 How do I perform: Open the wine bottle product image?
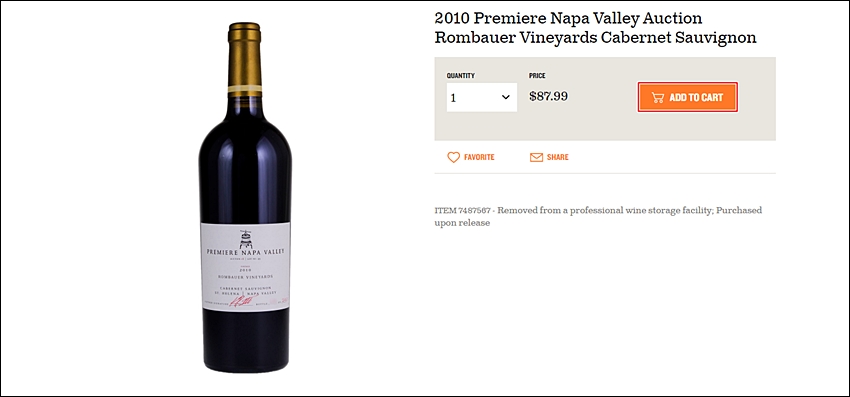coord(245,197)
